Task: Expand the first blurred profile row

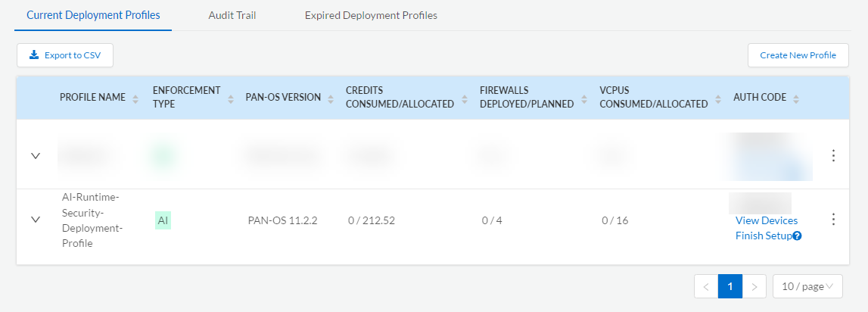Action: pos(35,155)
